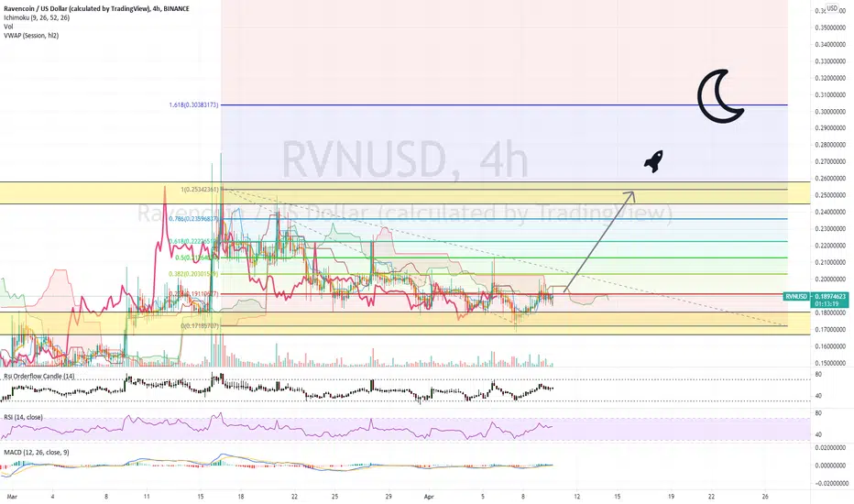Select the 19 date tick on time axis
This screenshot has width=854, height=504.
pos(671,497)
